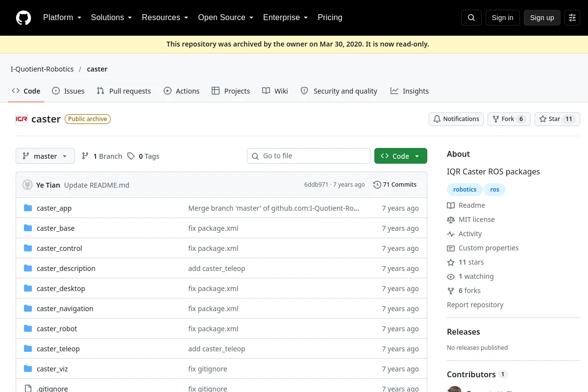The image size is (588, 392).
Task: Click the .gitignore file icon
Action: click(x=28, y=389)
